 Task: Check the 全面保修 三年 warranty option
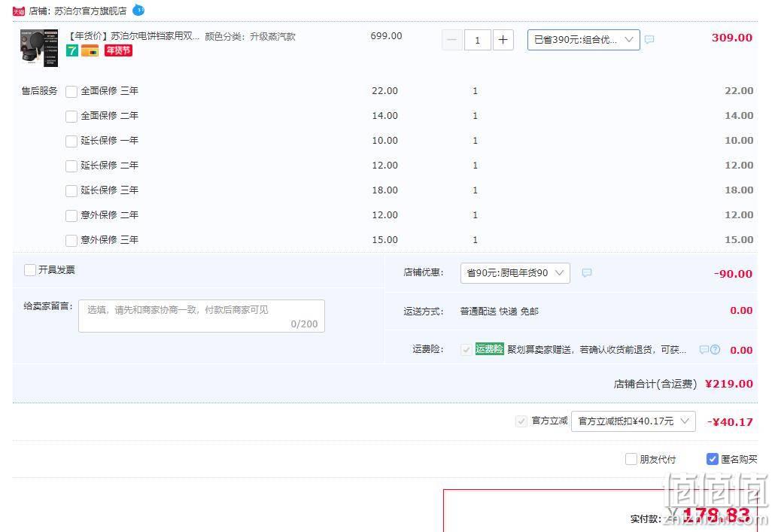tap(71, 92)
